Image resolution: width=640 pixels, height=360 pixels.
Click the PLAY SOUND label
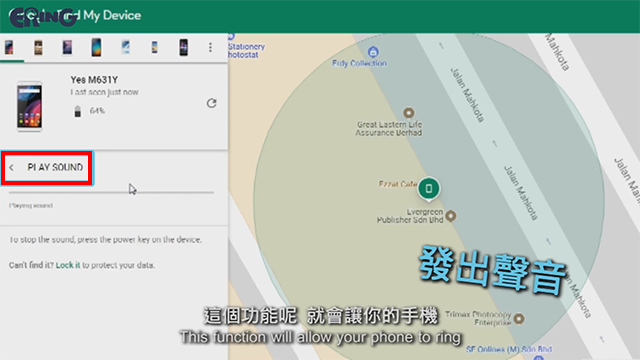point(55,167)
